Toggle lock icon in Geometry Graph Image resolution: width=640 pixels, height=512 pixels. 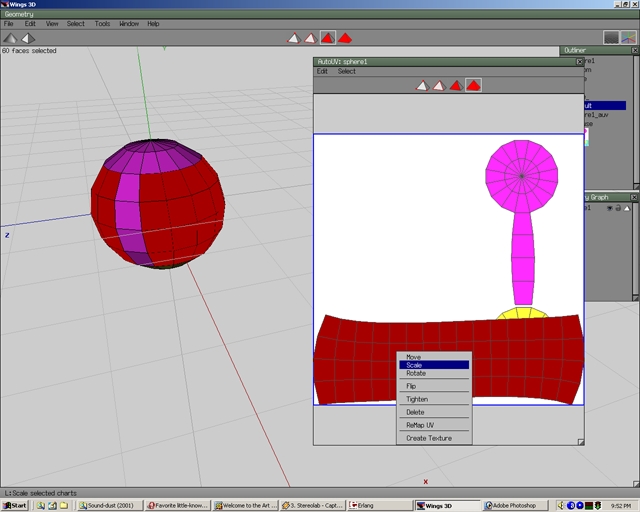(x=618, y=208)
